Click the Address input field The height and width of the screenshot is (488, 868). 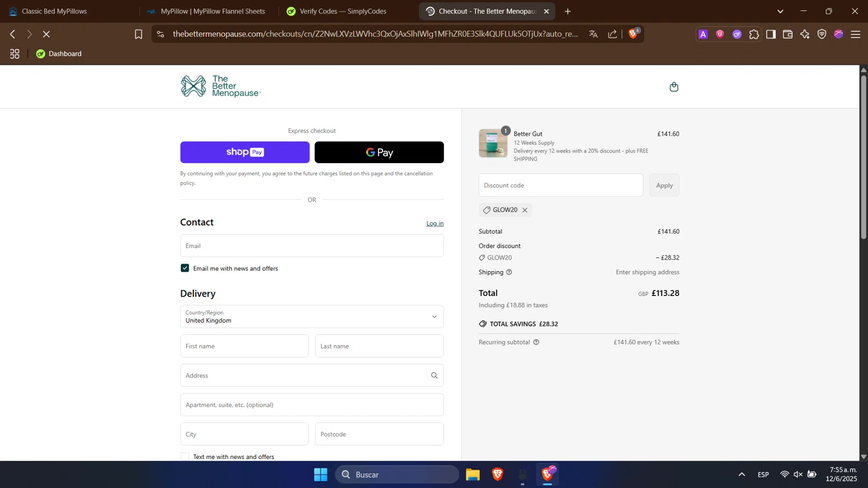[312, 375]
